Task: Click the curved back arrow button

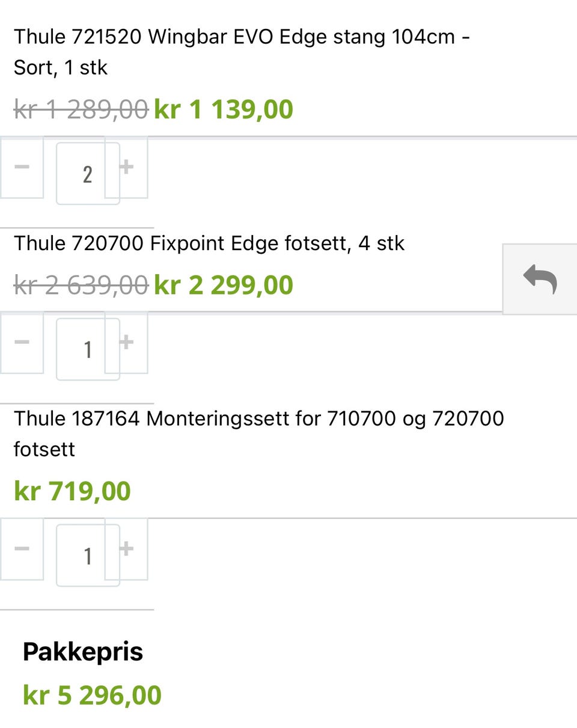Action: (x=539, y=280)
